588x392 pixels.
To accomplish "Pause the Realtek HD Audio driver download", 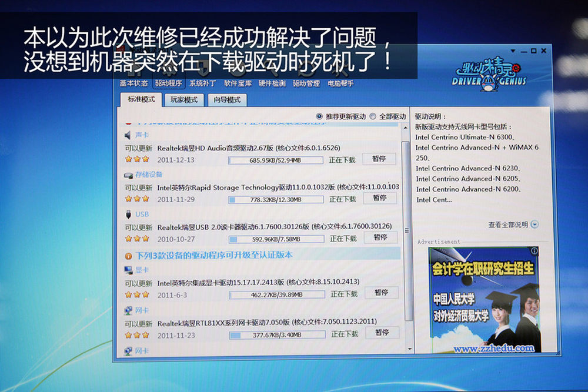I will tap(380, 159).
